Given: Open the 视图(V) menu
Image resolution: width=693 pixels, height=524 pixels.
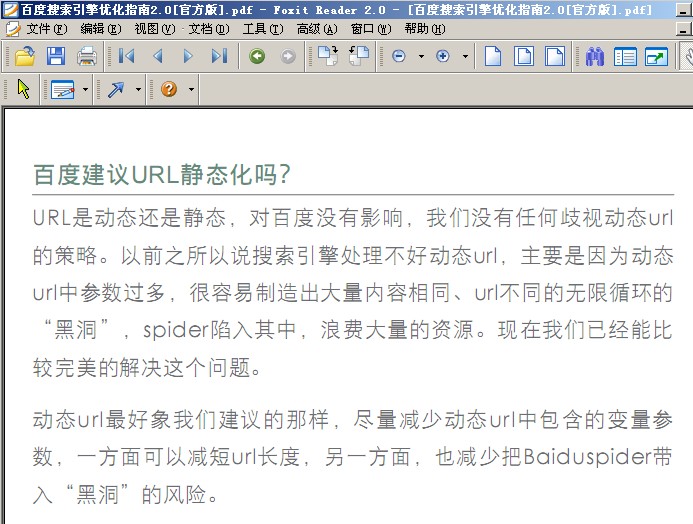Looking at the screenshot, I should (155, 29).
